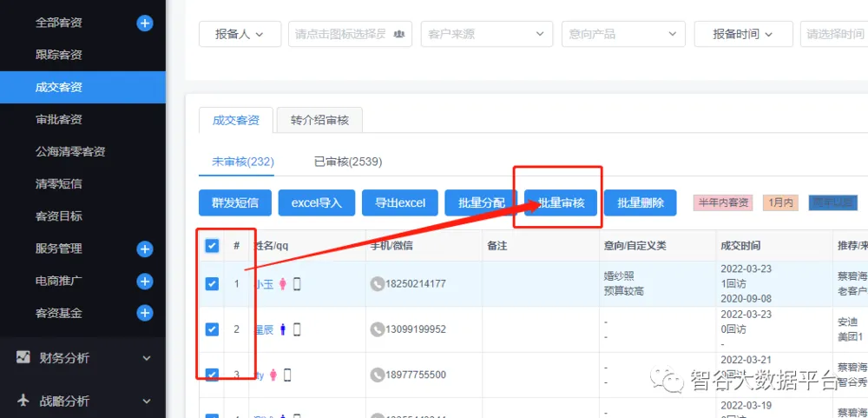Switch to the 转介绍审核 tab
The height and width of the screenshot is (418, 868).
(319, 120)
